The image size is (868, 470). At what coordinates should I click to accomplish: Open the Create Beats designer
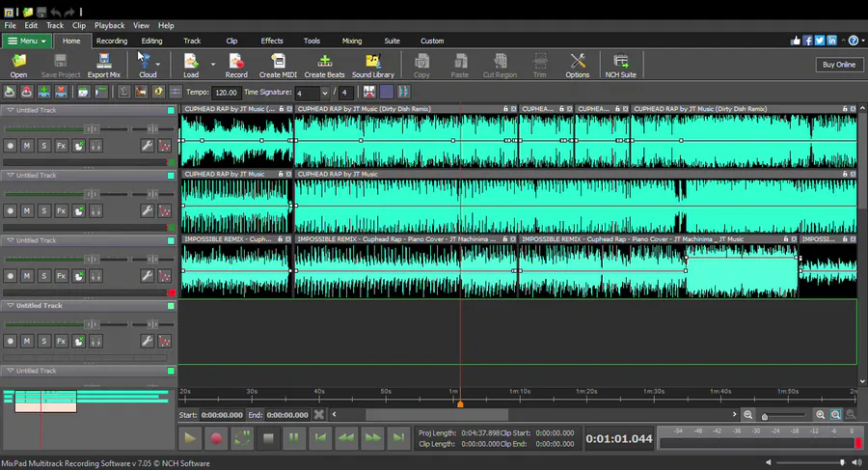click(x=324, y=65)
